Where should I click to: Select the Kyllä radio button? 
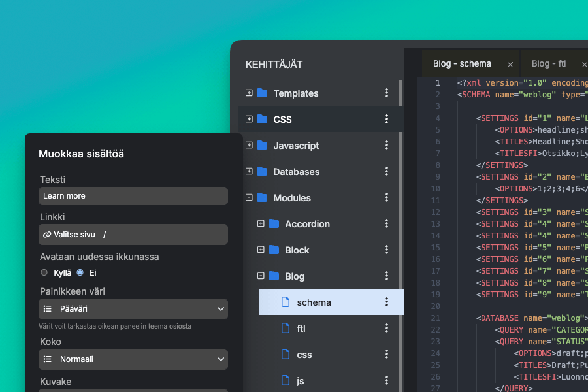pyautogui.click(x=44, y=272)
